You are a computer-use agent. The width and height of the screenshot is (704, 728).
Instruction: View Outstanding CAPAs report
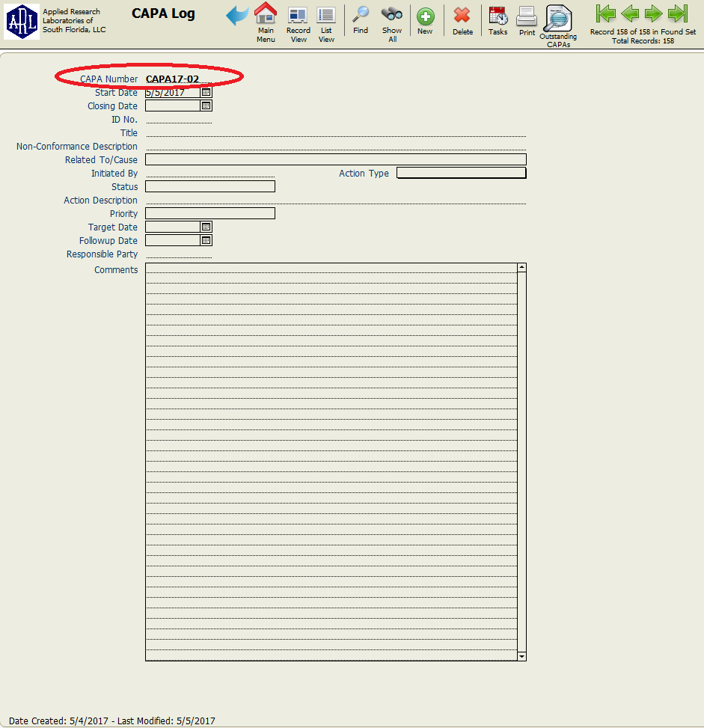pyautogui.click(x=558, y=19)
